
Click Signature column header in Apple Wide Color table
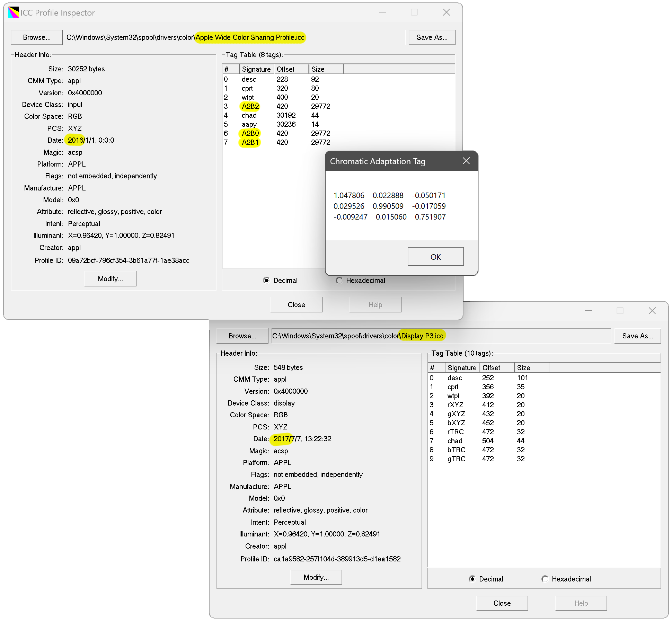[256, 69]
